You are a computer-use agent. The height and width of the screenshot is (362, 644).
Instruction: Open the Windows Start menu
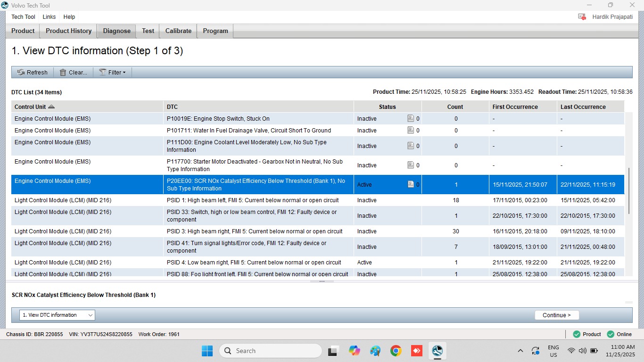[207, 351]
